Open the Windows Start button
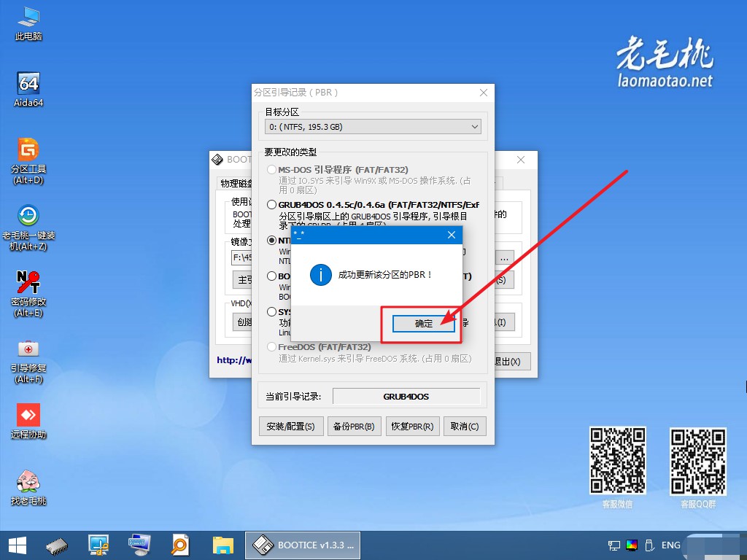The image size is (747, 560). coord(18,545)
